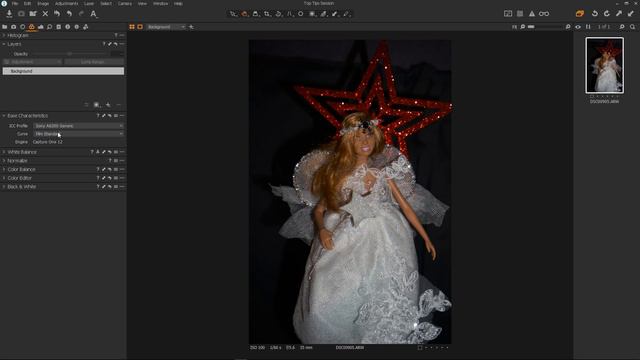Expand the Color Balance panel
The width and height of the screenshot is (640, 360).
click(x=4, y=169)
